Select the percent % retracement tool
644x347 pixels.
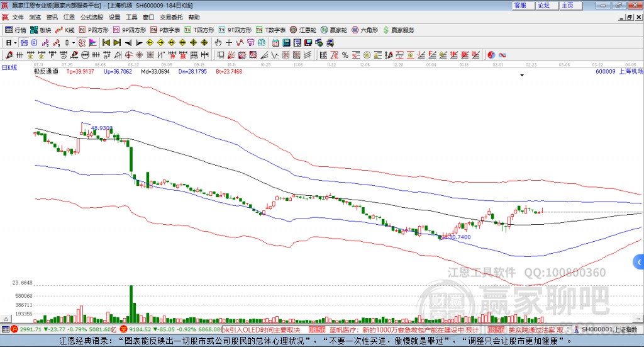[345, 55]
